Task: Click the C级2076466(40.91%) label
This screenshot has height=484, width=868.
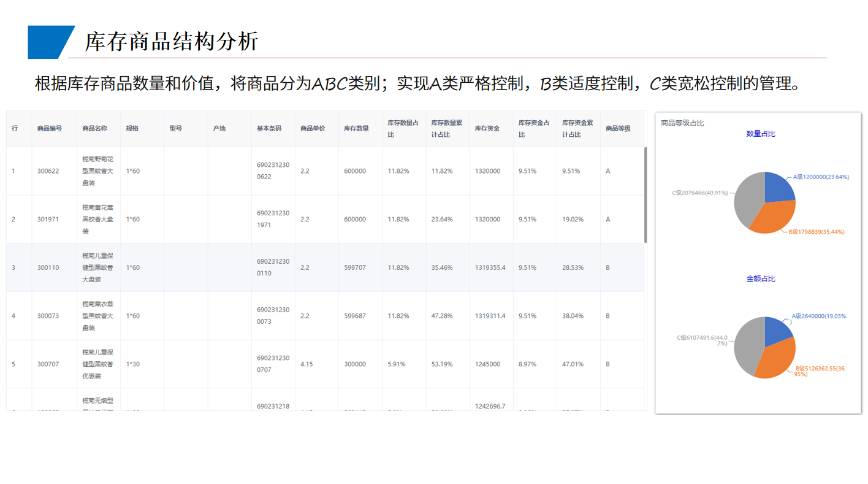Action: click(699, 192)
